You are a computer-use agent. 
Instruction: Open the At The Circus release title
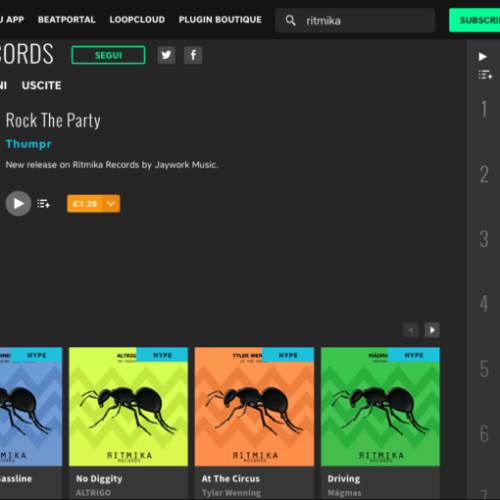[x=231, y=479]
